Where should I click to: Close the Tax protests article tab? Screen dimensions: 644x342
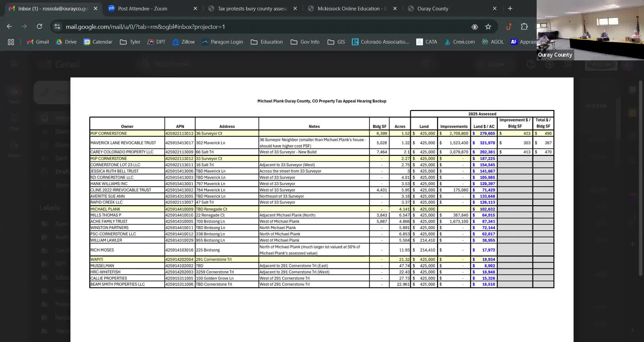[295, 9]
